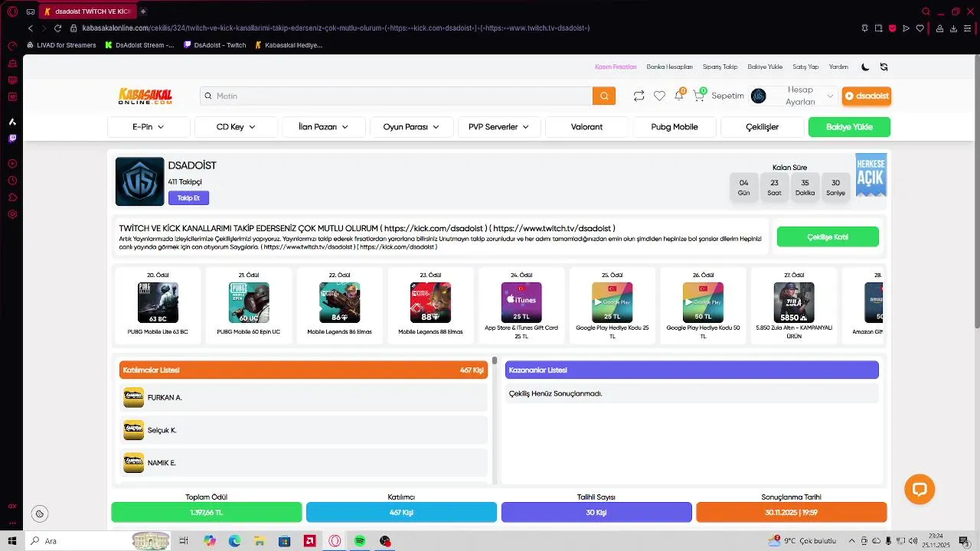Open the shopping cart icon
This screenshot has height=551, width=980.
pos(698,96)
